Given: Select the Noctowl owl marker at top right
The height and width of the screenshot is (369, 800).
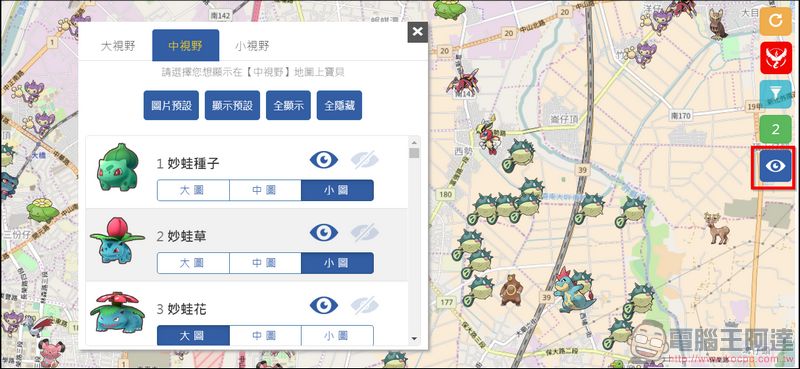Looking at the screenshot, I should coord(718,23).
